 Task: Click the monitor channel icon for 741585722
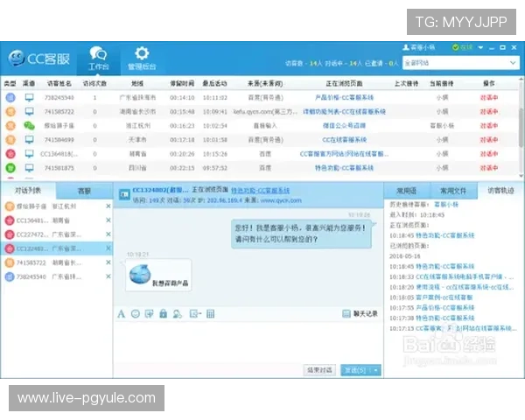[x=30, y=111]
